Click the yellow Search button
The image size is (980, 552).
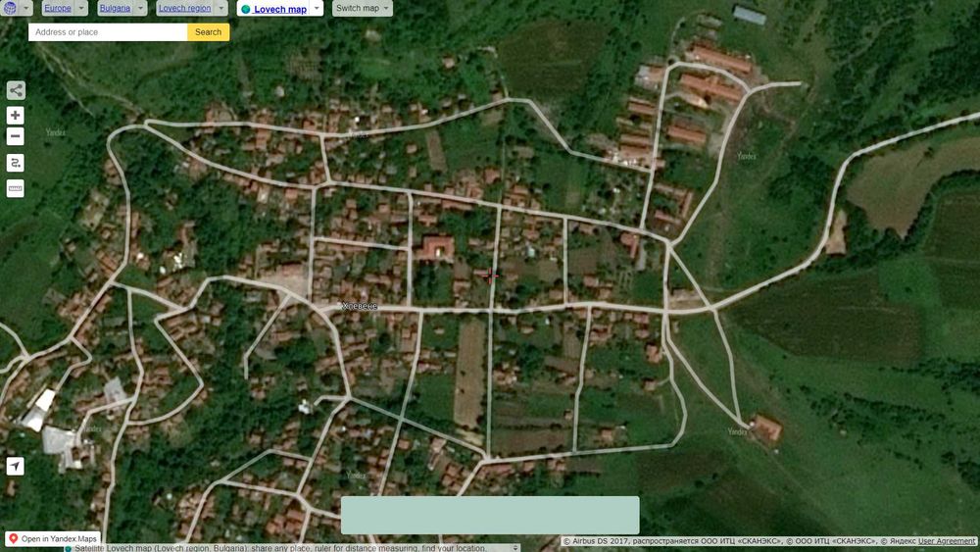(x=208, y=32)
